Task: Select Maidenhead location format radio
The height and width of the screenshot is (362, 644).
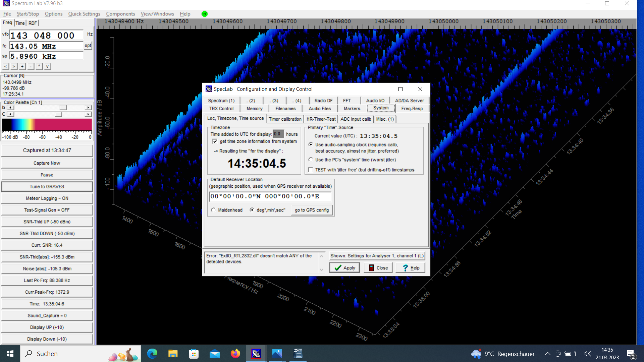Action: (x=213, y=210)
